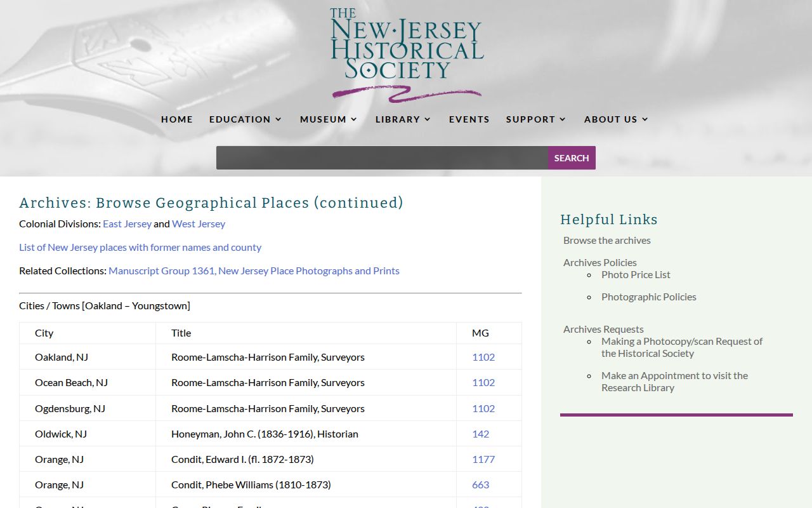
Task: Click the purple Search button
Action: tap(572, 158)
